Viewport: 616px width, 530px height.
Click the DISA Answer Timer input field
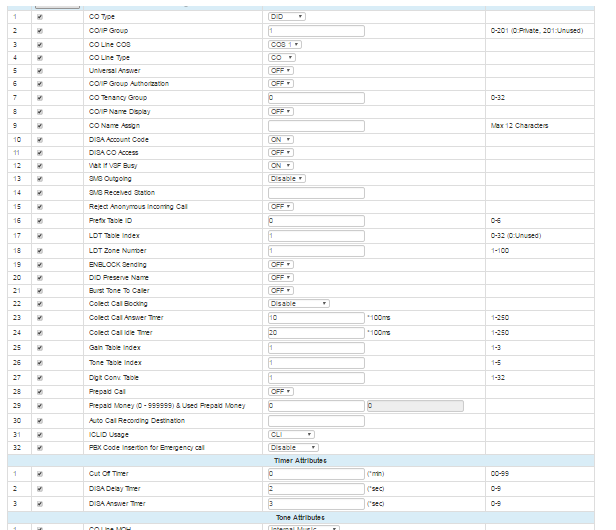click(315, 503)
